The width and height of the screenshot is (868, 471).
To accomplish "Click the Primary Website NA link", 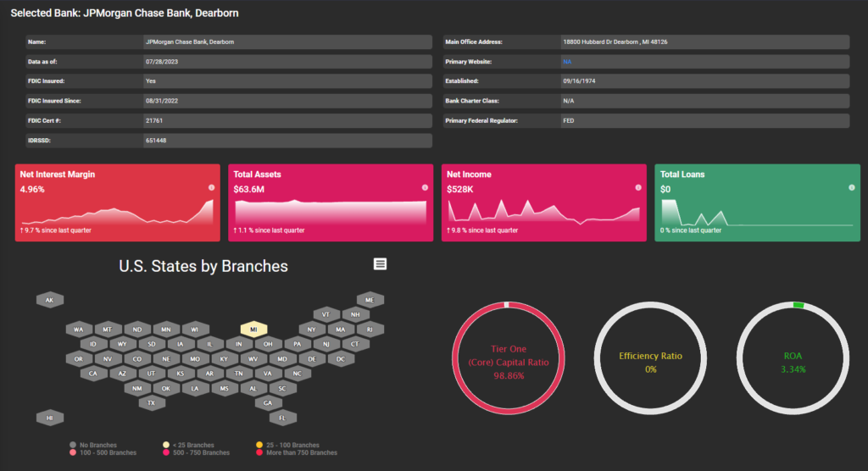I will coord(566,62).
